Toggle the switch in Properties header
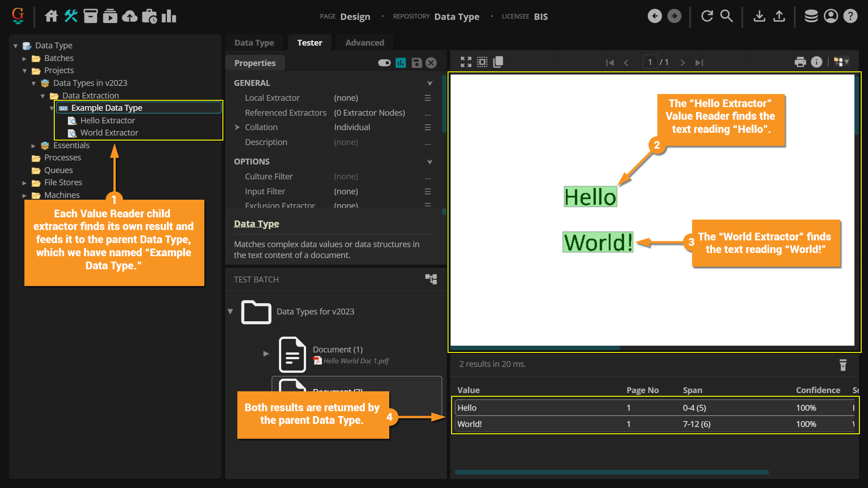Viewport: 868px width, 488px height. tap(384, 63)
